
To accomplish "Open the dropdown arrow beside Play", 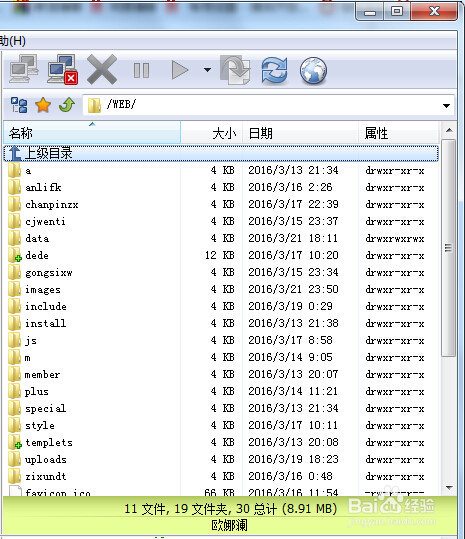I will (207, 70).
